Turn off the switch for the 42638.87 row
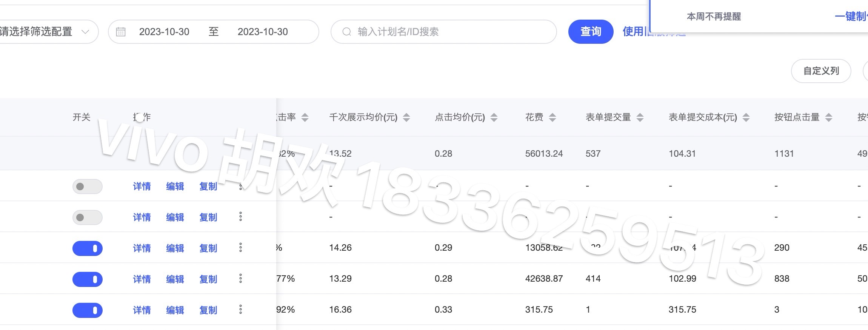The image size is (868, 330). (88, 279)
